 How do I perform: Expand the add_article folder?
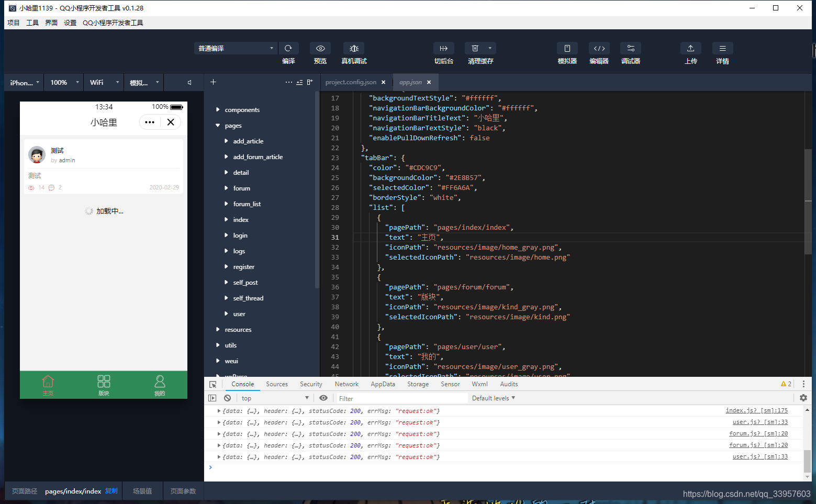click(226, 141)
